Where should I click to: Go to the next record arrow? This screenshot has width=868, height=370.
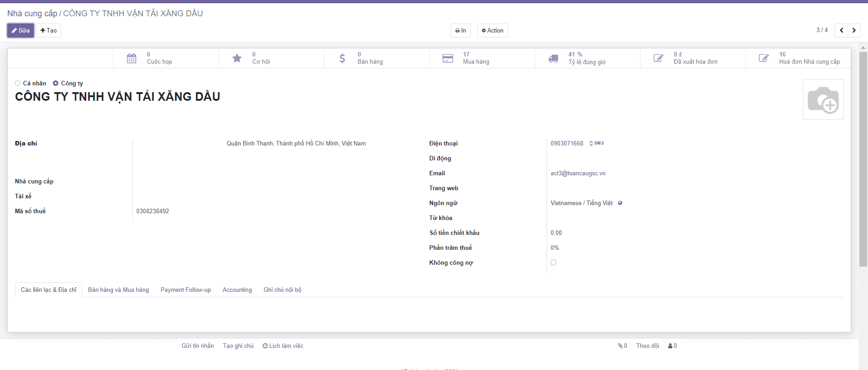854,30
